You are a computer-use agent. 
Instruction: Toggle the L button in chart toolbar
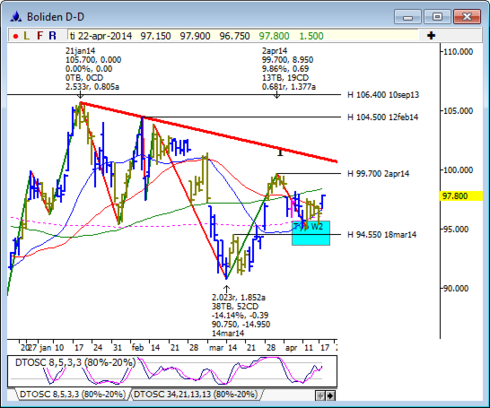[26, 36]
